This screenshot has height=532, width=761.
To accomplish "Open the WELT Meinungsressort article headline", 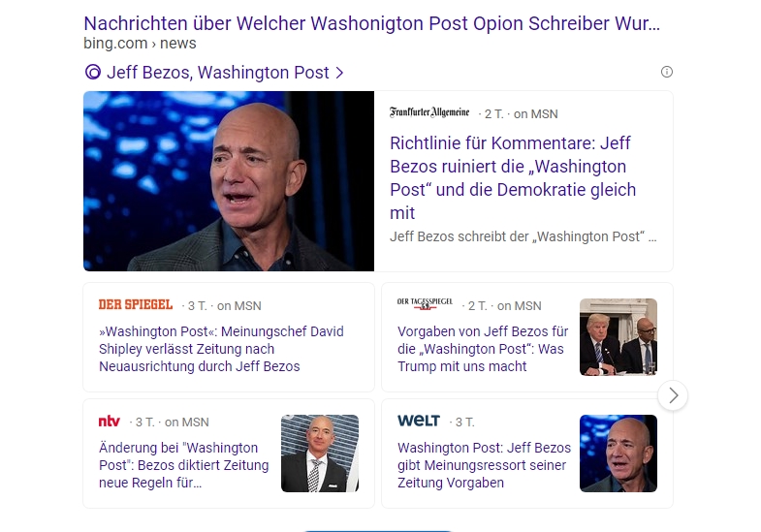I will (x=485, y=465).
